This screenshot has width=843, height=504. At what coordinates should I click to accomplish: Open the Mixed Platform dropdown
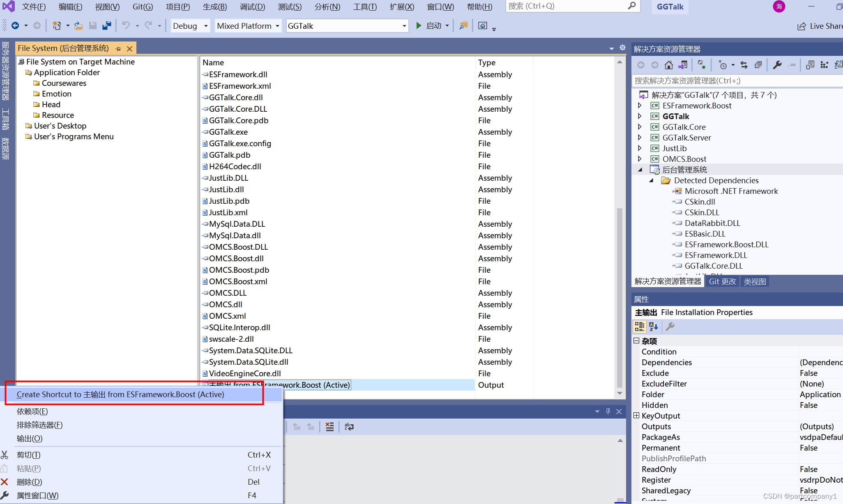(248, 26)
